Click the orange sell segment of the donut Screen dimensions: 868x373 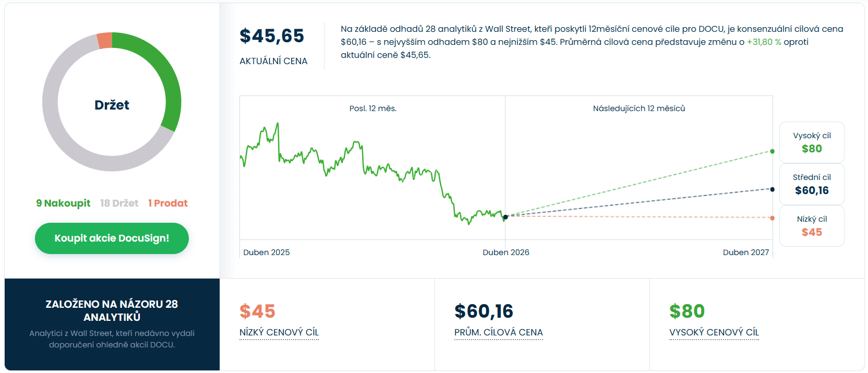click(105, 41)
